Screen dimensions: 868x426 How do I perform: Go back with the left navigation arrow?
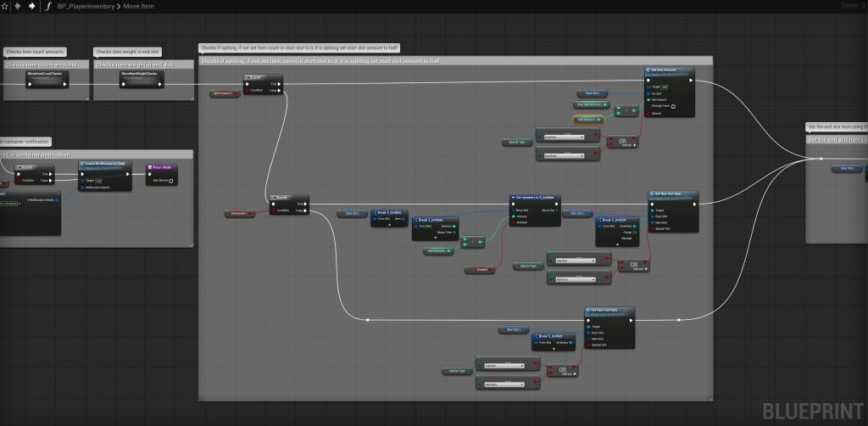click(x=19, y=5)
